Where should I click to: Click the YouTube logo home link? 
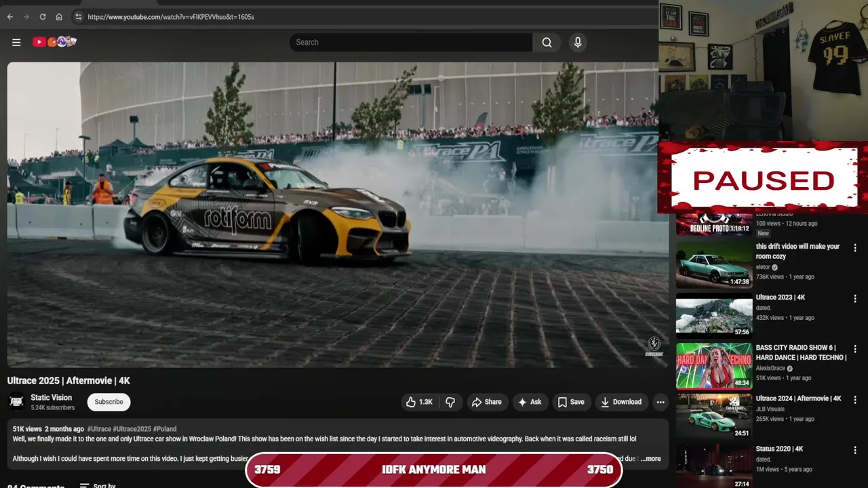coord(54,42)
